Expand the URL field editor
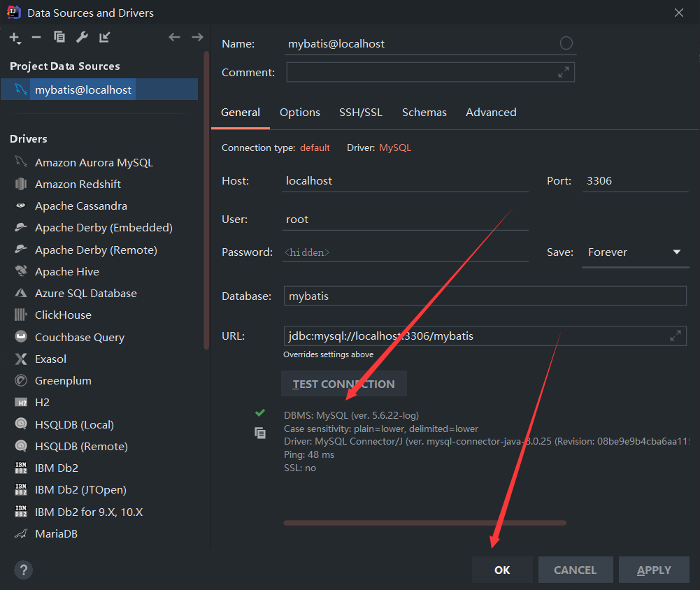This screenshot has width=700, height=590. pyautogui.click(x=675, y=336)
